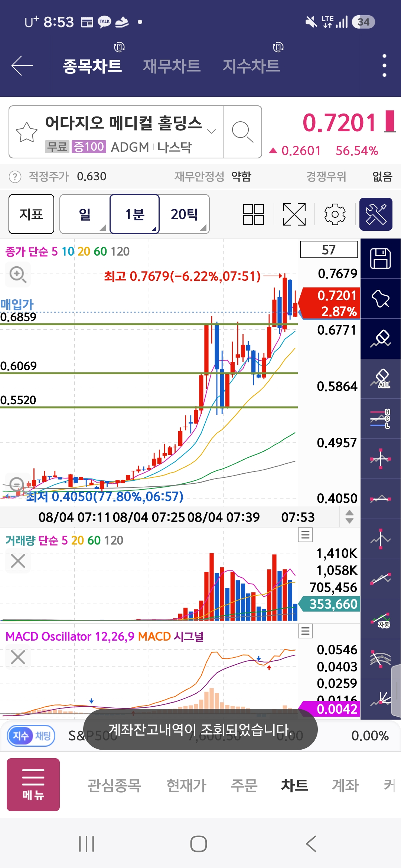Switch to multi-chart grid layout

coord(254,214)
